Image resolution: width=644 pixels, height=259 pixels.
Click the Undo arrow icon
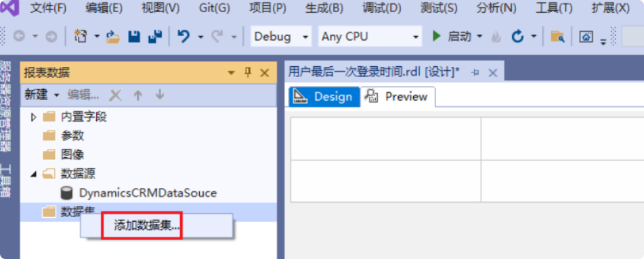pyautogui.click(x=184, y=37)
